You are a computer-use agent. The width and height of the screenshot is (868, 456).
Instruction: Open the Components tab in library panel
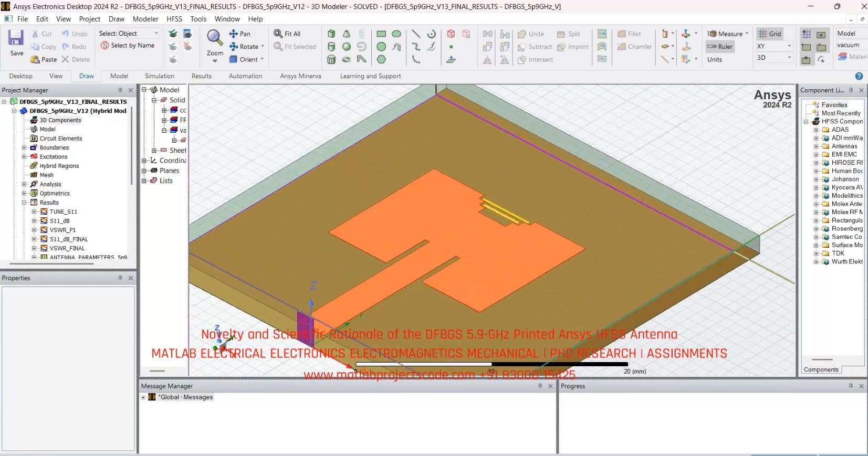[821, 370]
